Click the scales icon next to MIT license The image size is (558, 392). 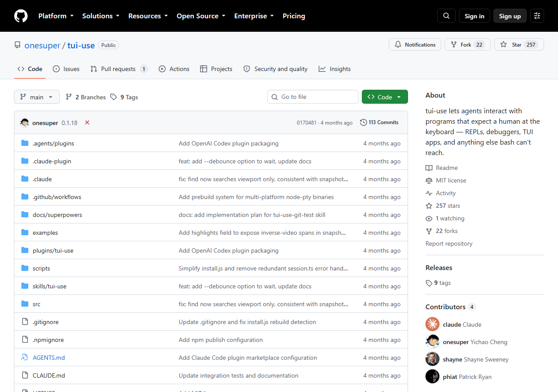429,180
